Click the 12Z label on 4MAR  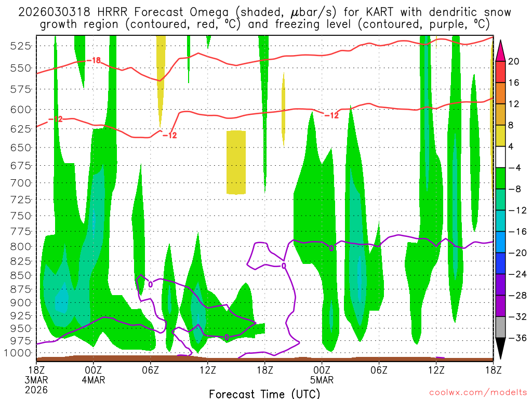[208, 370]
